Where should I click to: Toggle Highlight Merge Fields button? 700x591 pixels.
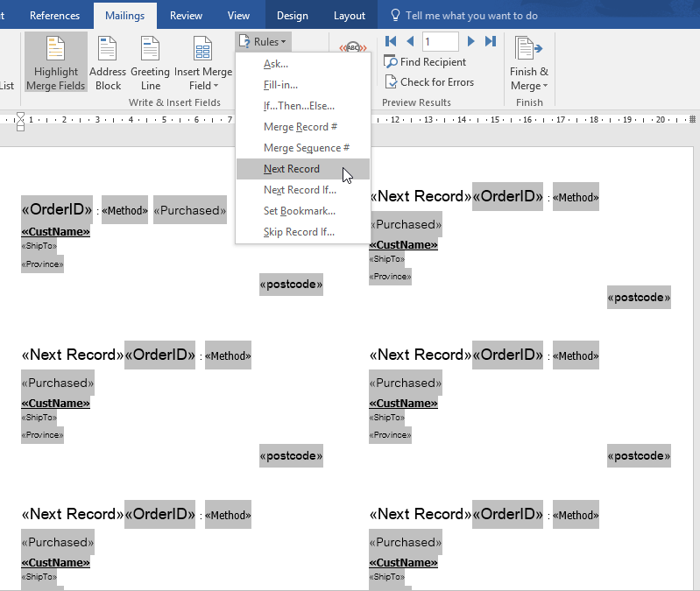pos(56,62)
